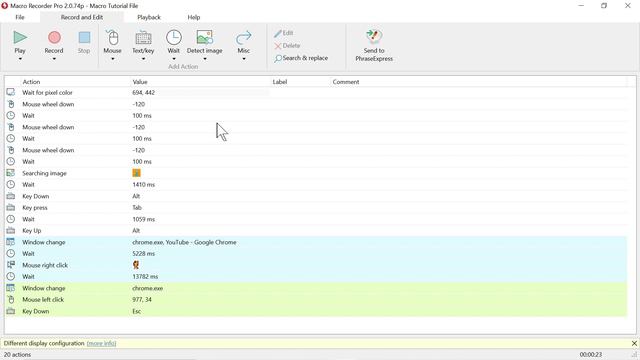Click the Esc value in last row
Viewport: 640px width, 360px height.
(x=136, y=311)
